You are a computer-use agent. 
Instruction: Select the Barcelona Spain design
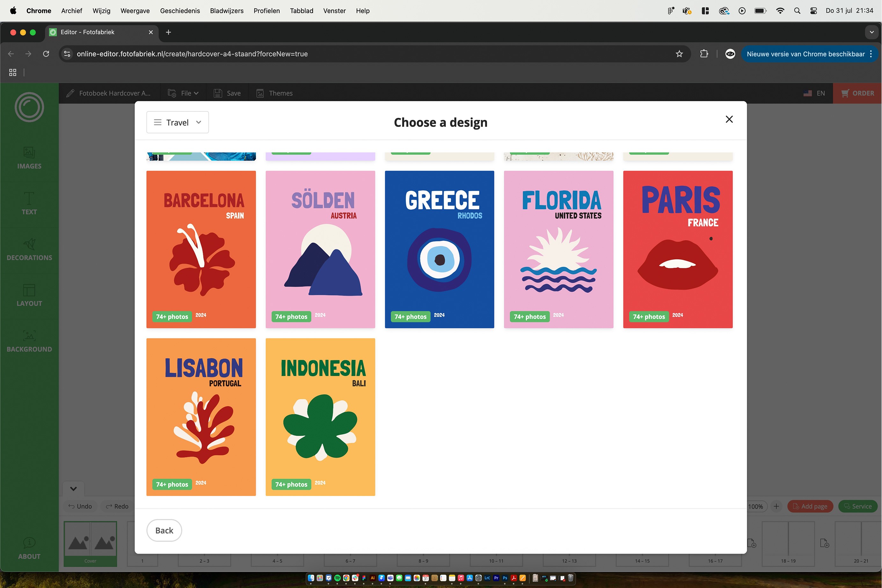click(x=201, y=249)
